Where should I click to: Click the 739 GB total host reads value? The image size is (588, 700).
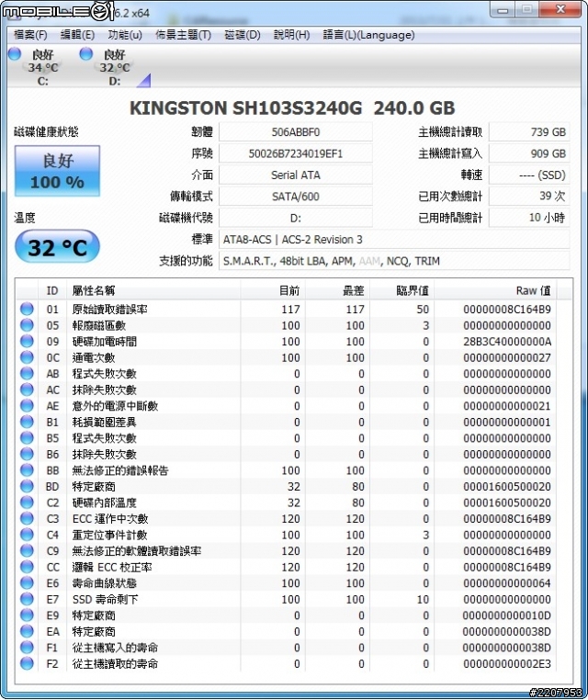[x=529, y=132]
